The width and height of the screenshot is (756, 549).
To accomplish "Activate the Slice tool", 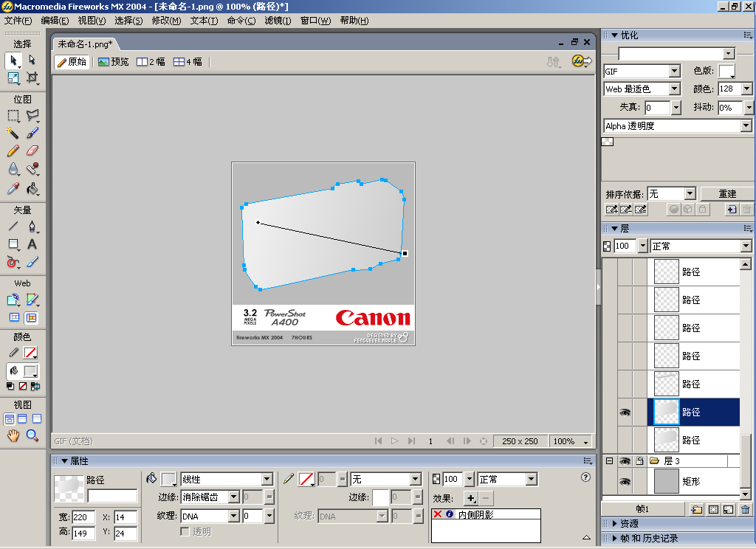I will 32,300.
